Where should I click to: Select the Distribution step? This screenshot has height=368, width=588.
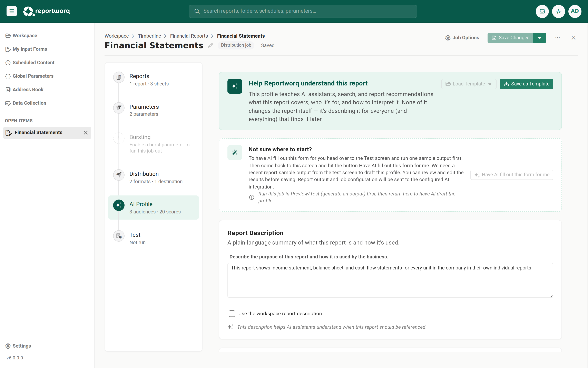point(153,177)
